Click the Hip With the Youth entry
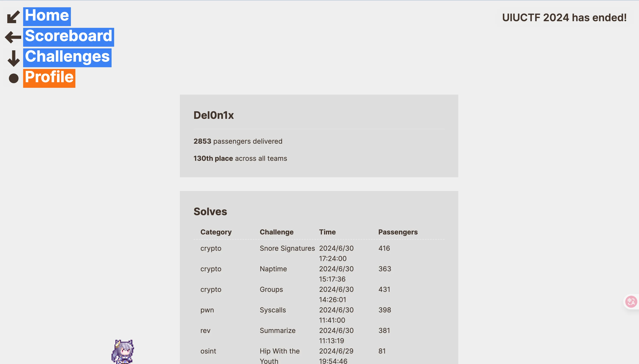 (279, 356)
